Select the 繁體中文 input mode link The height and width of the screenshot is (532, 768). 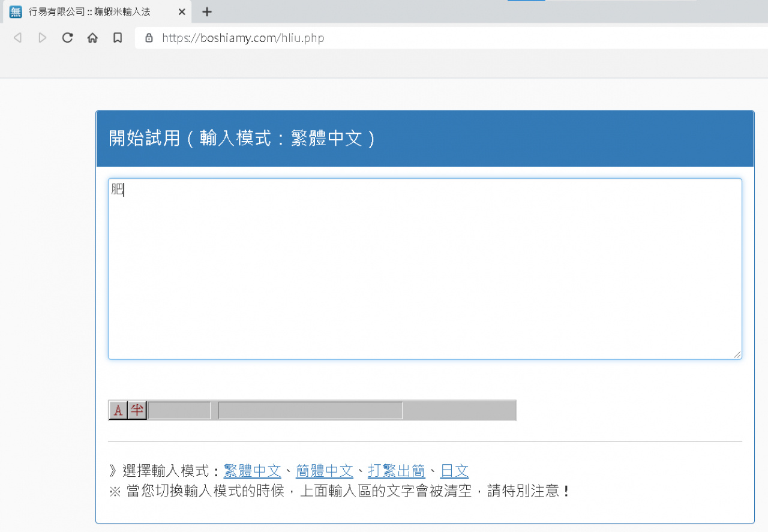pyautogui.click(x=252, y=471)
